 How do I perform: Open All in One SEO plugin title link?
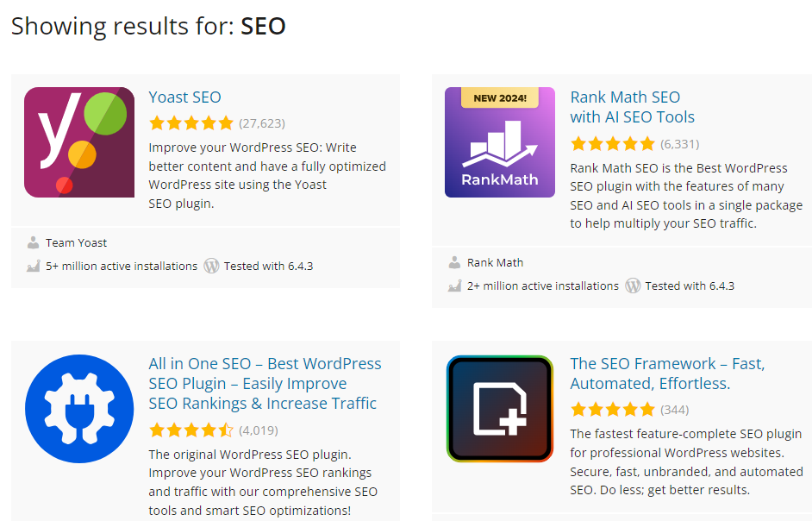264,384
